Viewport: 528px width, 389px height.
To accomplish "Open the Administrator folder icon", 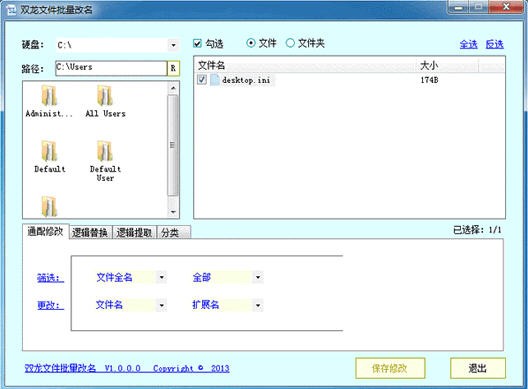I will (49, 96).
